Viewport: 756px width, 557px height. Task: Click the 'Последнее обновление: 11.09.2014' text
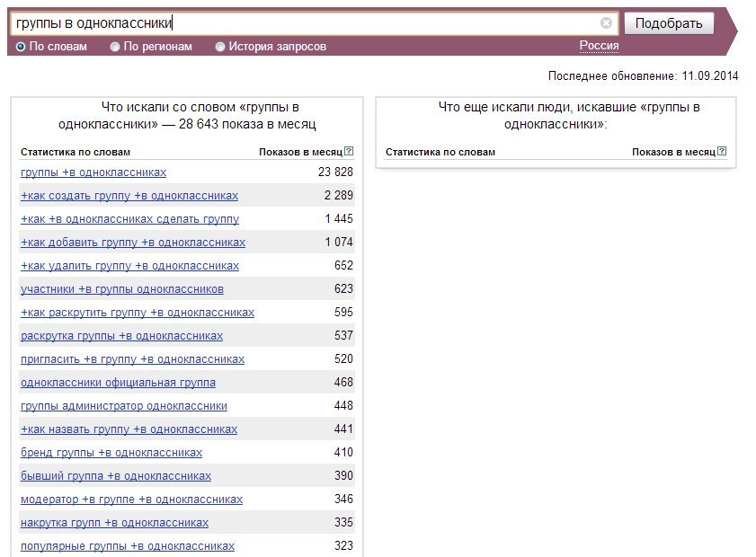click(643, 76)
